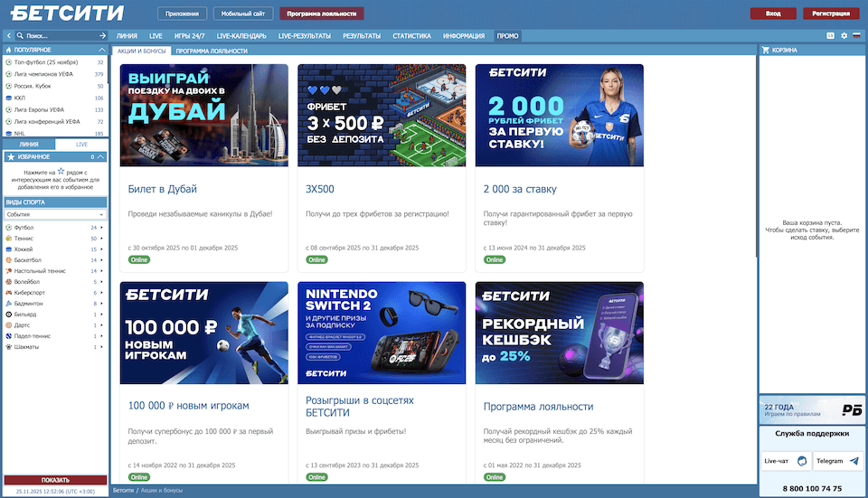Collapse the Избранное section
Viewport: 868px width, 498px height.
(102, 156)
